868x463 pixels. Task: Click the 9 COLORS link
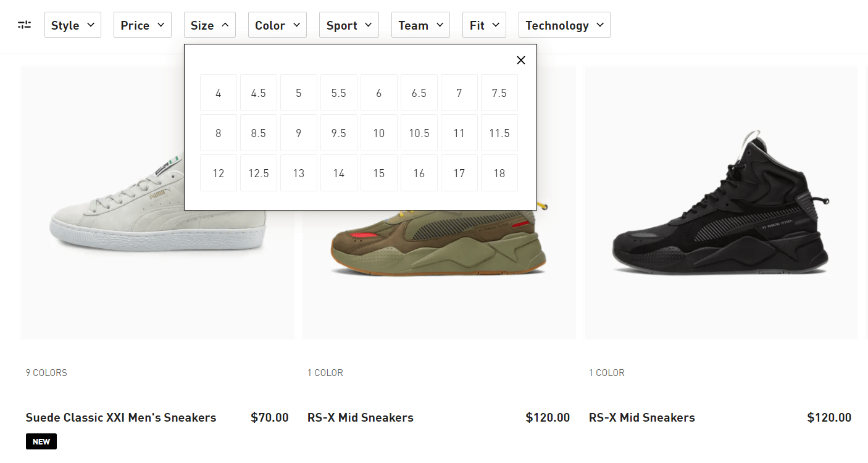(46, 373)
